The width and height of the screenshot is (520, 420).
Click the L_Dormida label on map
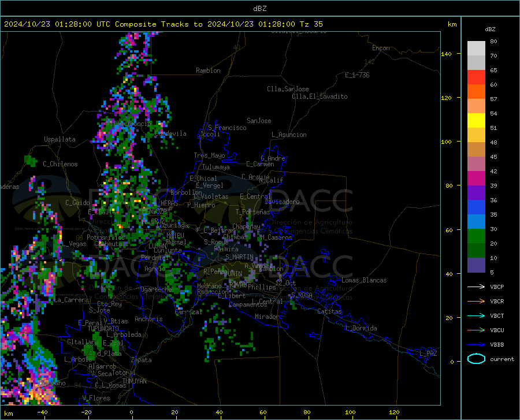[361, 328]
